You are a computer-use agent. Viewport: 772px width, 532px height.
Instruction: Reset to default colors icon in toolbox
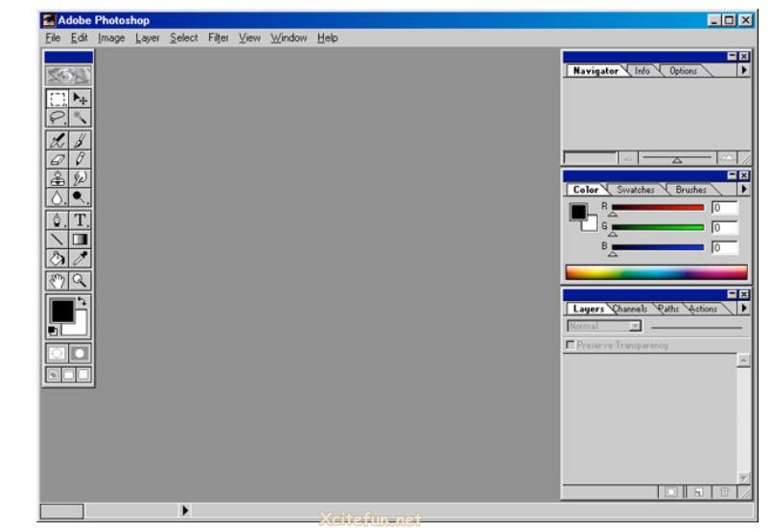[x=53, y=331]
